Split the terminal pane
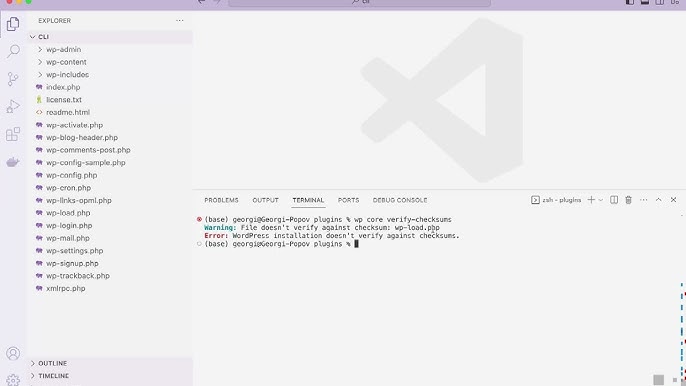 click(x=614, y=200)
